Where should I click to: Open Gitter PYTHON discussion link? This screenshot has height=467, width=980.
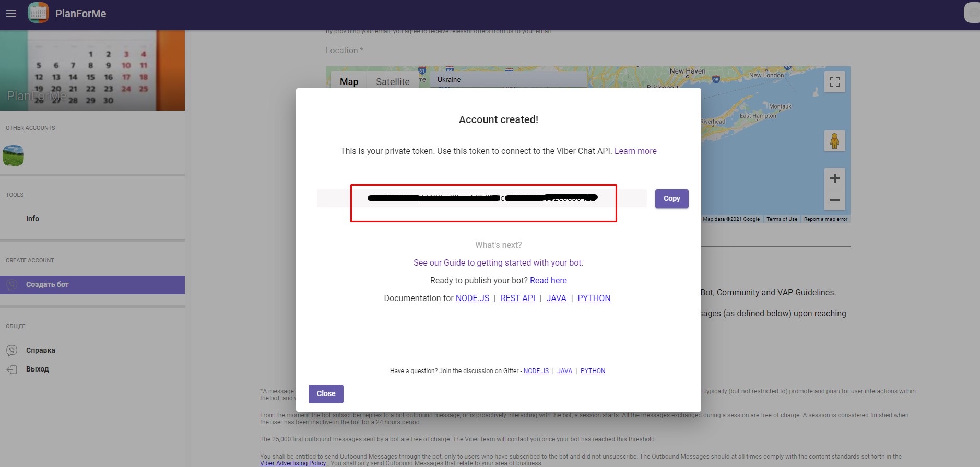click(x=593, y=371)
